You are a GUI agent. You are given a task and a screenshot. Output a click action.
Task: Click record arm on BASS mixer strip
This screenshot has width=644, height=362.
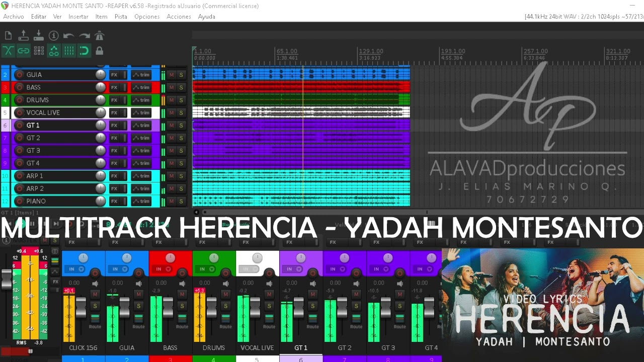tap(182, 273)
